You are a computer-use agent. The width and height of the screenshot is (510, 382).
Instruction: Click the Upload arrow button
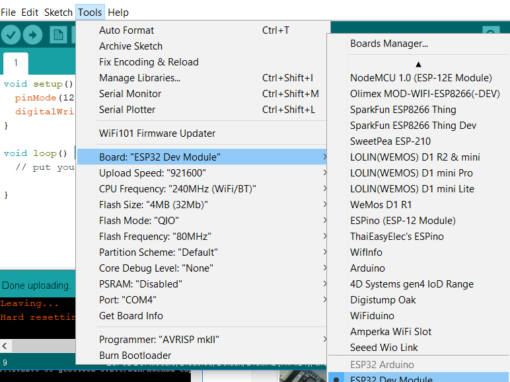32,35
